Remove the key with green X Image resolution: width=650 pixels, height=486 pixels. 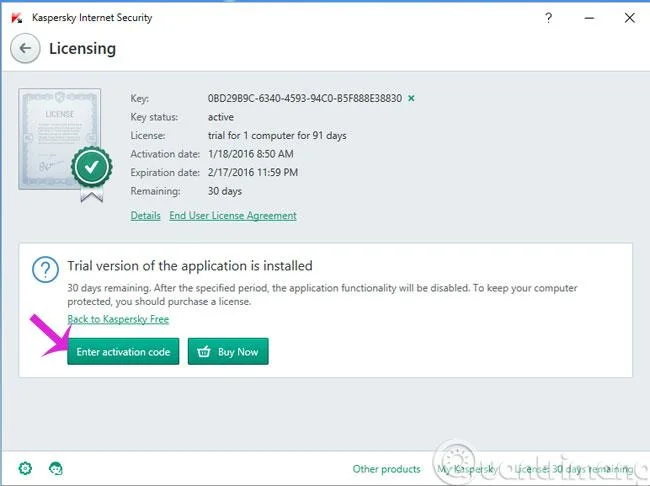411,98
